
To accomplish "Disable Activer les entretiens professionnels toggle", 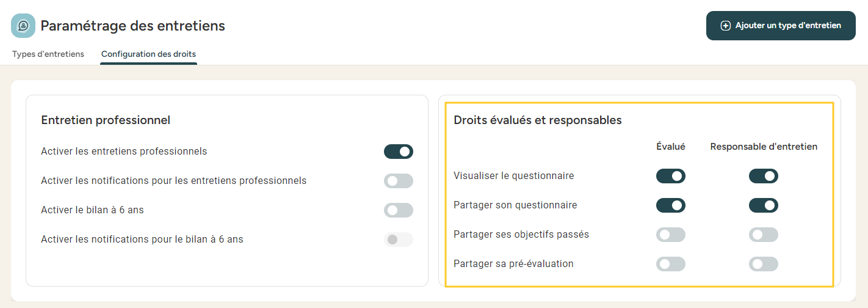I will coord(398,152).
